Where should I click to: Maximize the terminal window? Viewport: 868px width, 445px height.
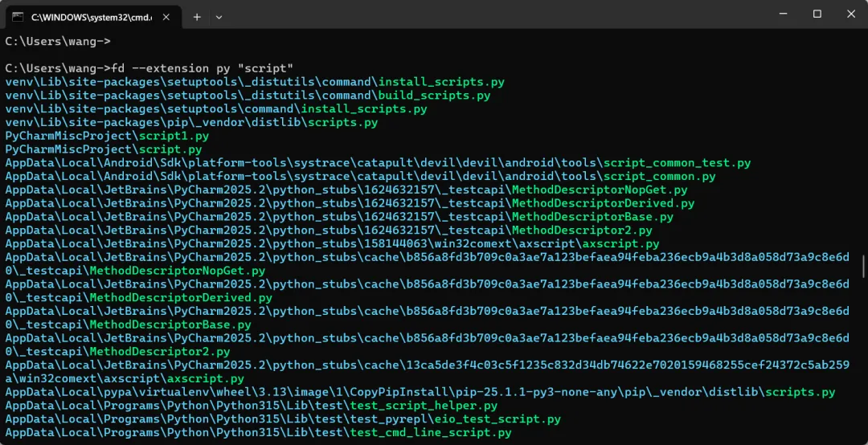point(817,14)
